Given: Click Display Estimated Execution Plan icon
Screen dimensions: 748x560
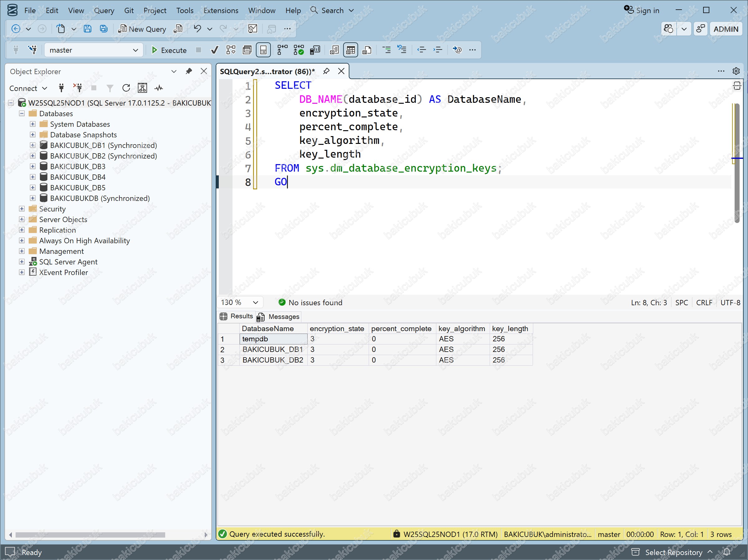Looking at the screenshot, I should [231, 50].
